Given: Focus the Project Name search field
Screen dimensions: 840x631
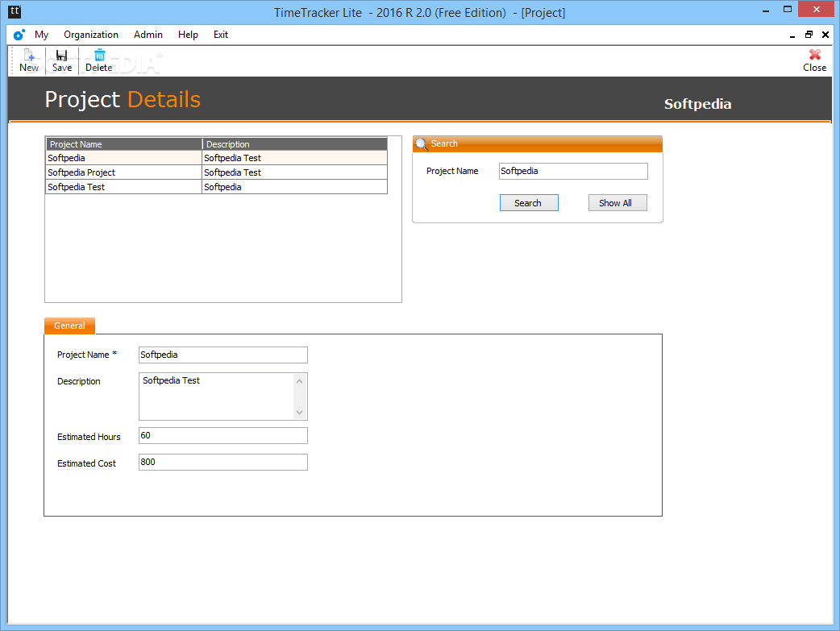Looking at the screenshot, I should (x=572, y=172).
